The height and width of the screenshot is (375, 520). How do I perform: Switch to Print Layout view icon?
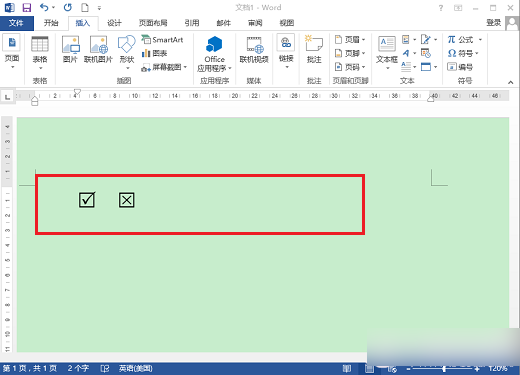tap(369, 369)
